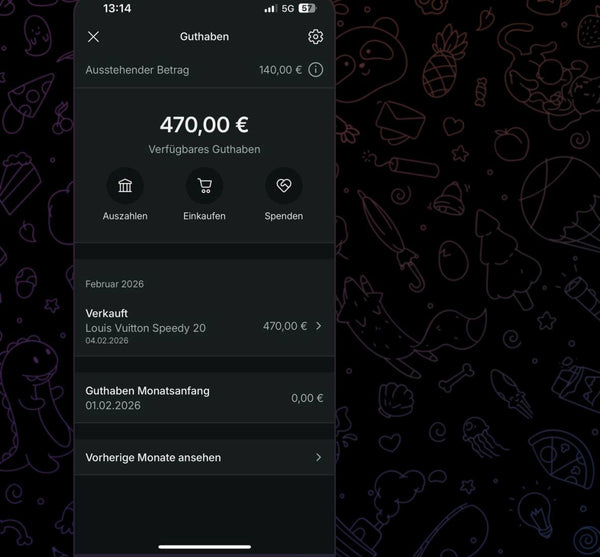Tap the 470,00 € Verfügbares Guthaben amount
Image resolution: width=600 pixels, height=557 pixels.
point(204,125)
